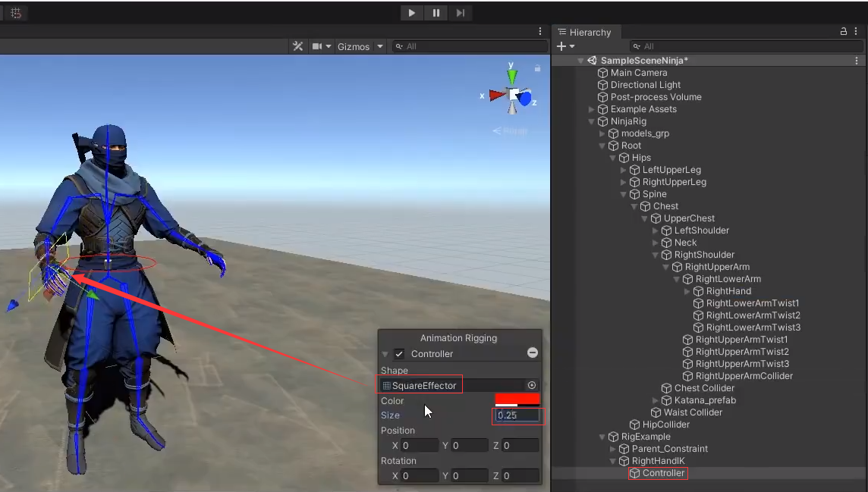Screen dimensions: 868x492
Task: Open Scene view three-dot options menu
Action: coord(540,32)
